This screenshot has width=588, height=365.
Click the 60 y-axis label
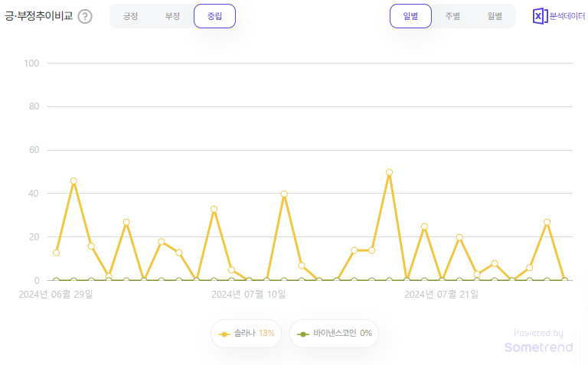tap(34, 150)
